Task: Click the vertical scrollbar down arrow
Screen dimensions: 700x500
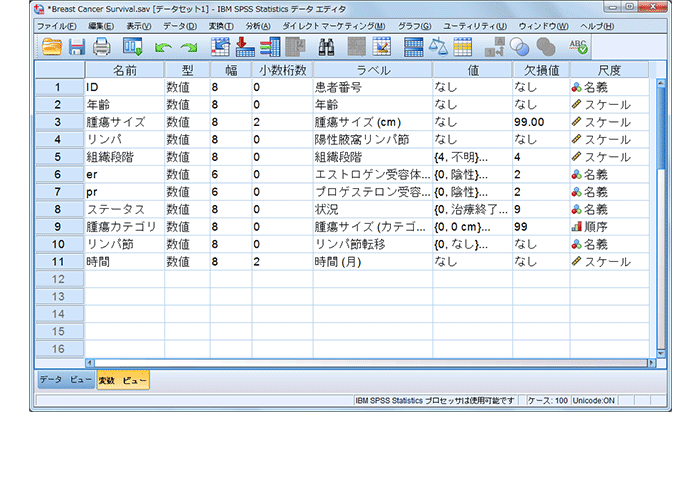Action: tap(661, 354)
